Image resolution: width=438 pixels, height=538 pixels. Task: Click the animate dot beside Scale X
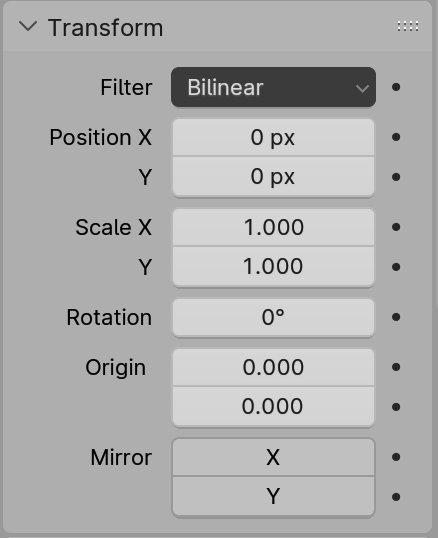click(x=396, y=227)
